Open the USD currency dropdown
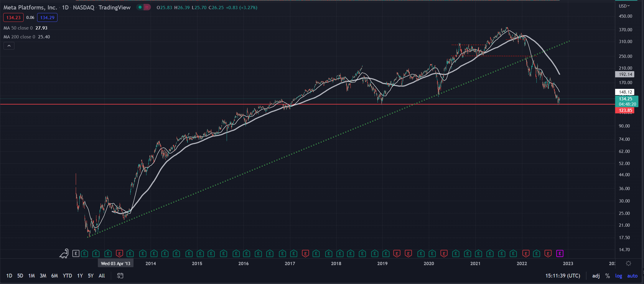The width and height of the screenshot is (644, 284). tap(624, 6)
